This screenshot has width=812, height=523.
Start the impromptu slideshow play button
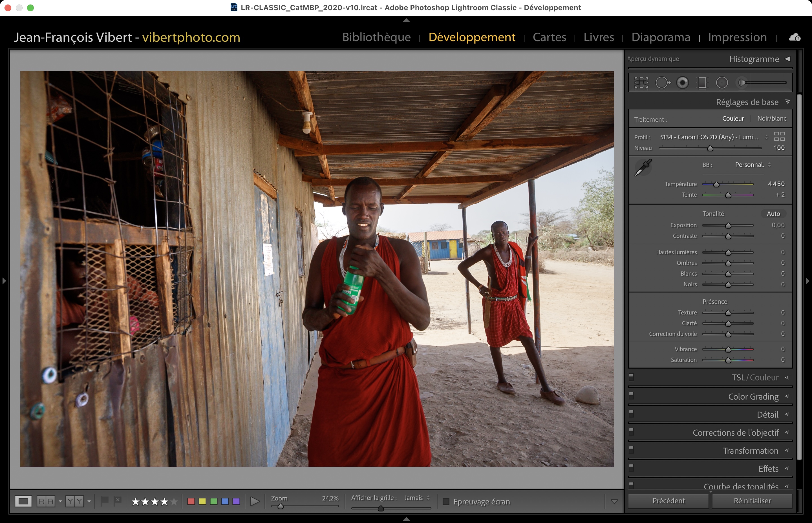pyautogui.click(x=255, y=501)
